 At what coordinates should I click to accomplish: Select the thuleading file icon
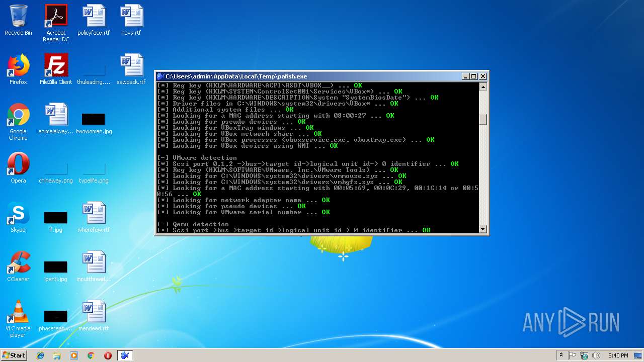(94, 69)
